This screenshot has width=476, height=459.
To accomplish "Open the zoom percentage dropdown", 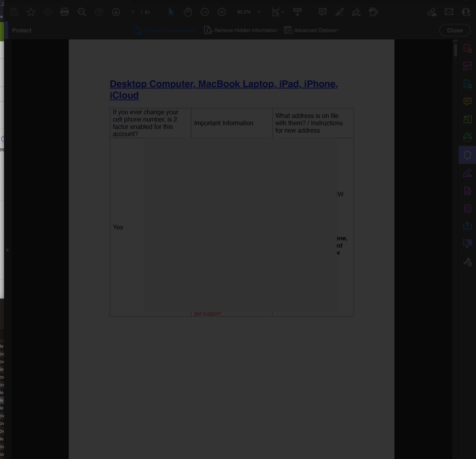I will pos(259,12).
